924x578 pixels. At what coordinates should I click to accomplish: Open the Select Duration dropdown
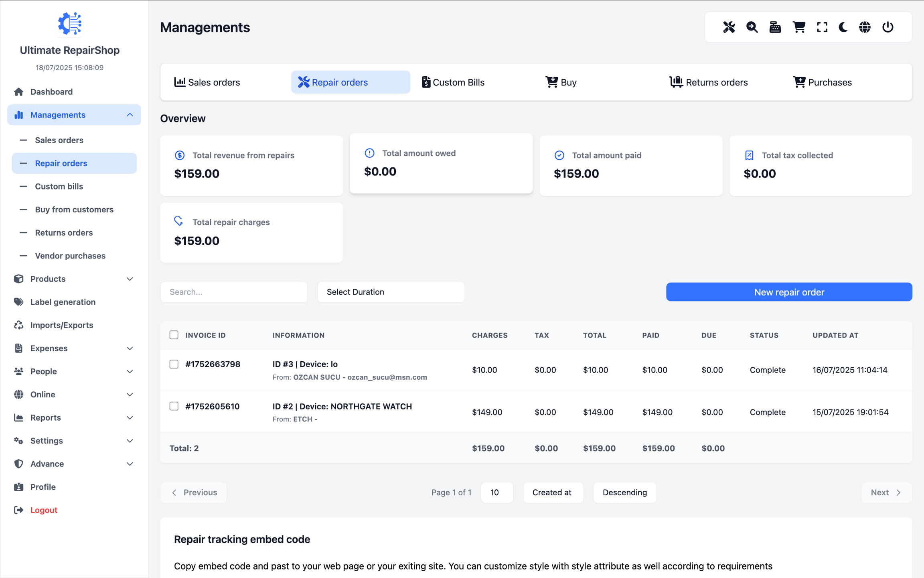[x=391, y=292]
